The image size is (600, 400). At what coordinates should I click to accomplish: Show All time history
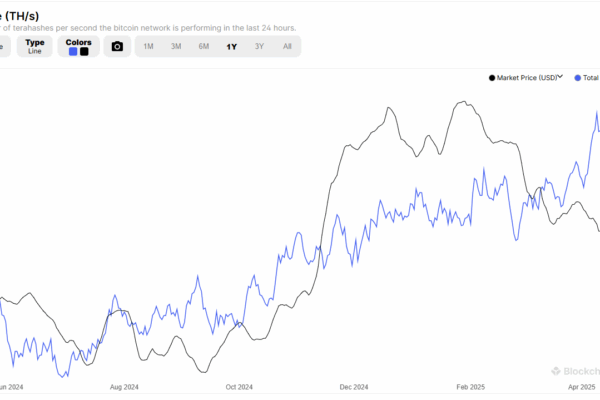[287, 46]
